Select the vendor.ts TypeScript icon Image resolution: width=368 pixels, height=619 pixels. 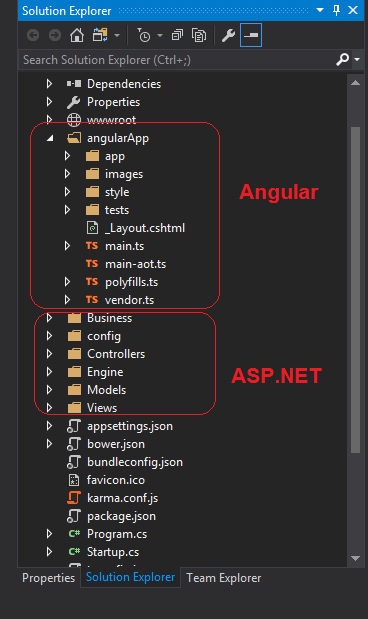pyautogui.click(x=92, y=300)
